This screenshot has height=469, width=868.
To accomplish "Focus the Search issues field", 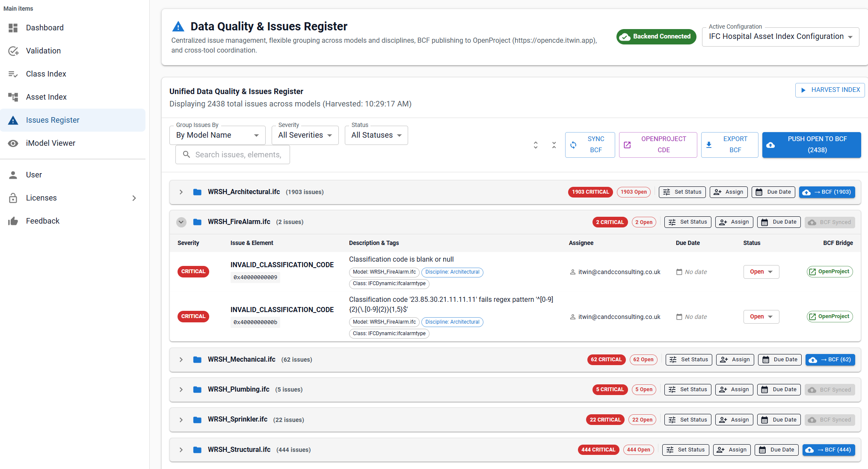I will point(233,155).
